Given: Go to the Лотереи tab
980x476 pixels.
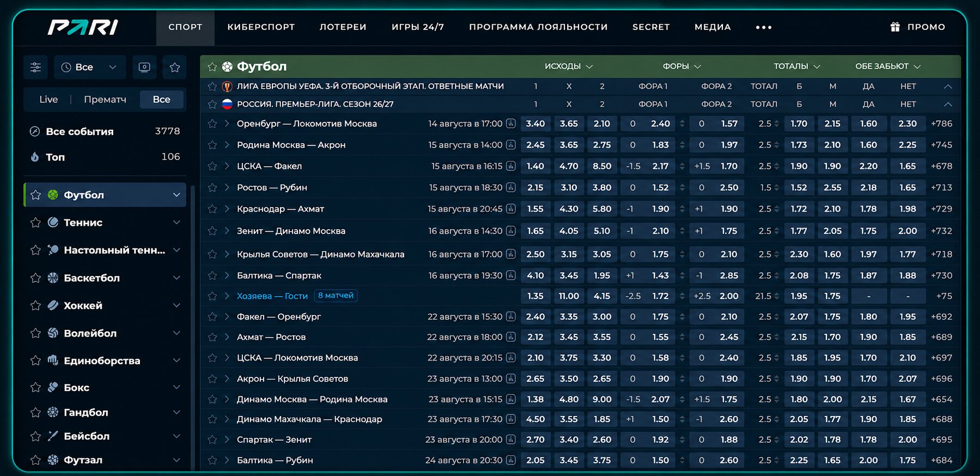Looking at the screenshot, I should pyautogui.click(x=343, y=27).
